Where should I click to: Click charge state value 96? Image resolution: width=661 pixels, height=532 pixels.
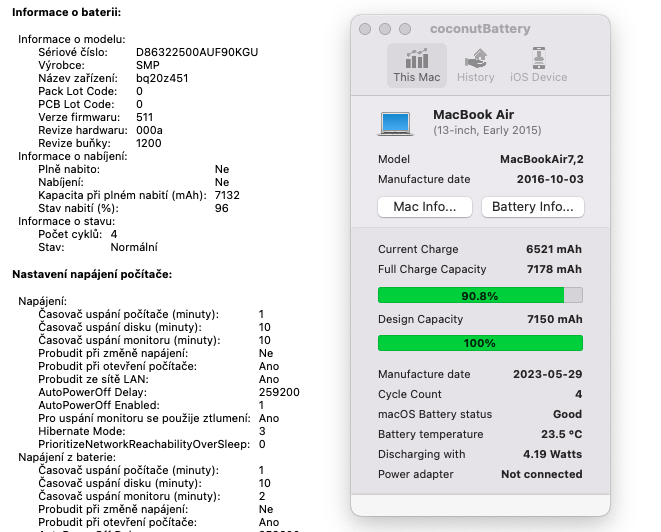[222, 208]
